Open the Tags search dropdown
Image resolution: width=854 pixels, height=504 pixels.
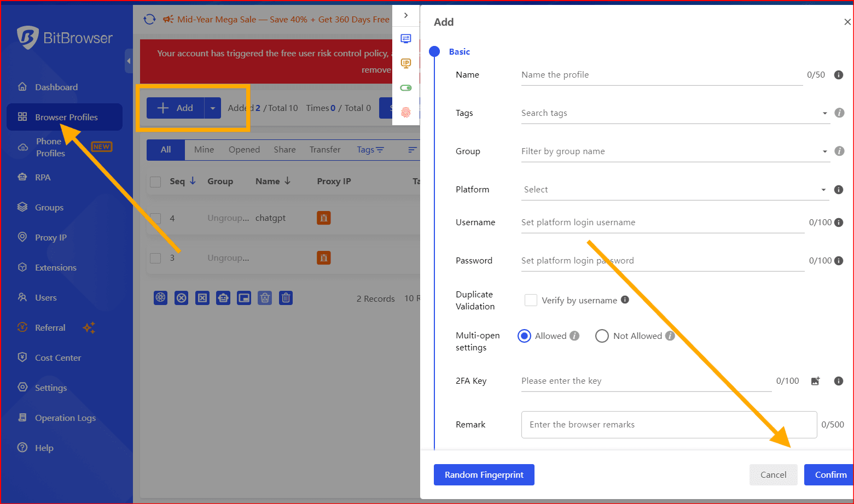[675, 113]
